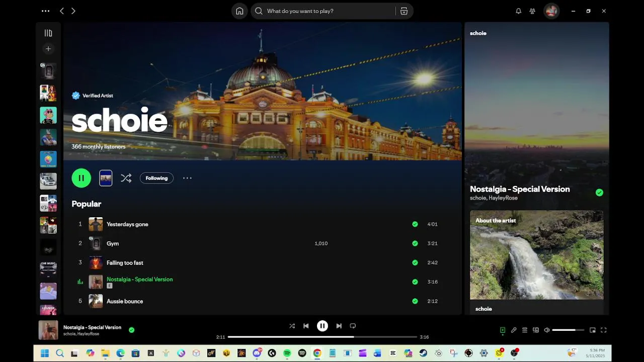Open Google Chrome from the taskbar
The image size is (644, 362).
(317, 353)
